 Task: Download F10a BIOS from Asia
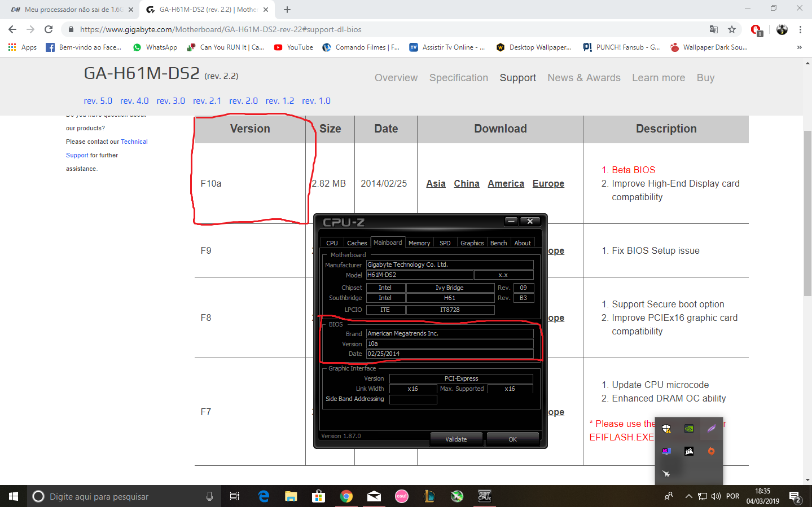[x=436, y=183]
